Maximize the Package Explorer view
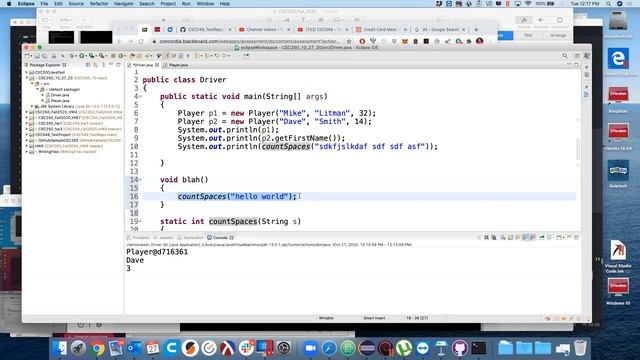 tap(118, 65)
